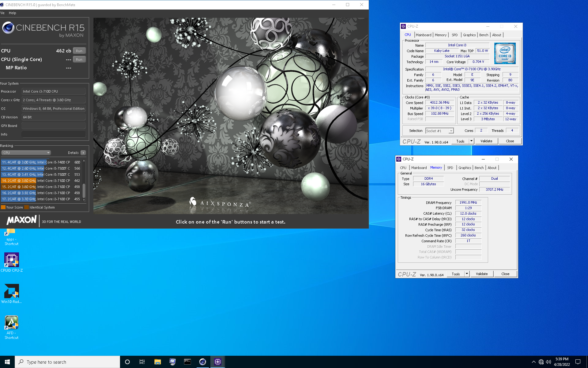Switch to Cinebench taskbar icon
Viewport: 588px width, 368px height.
coord(202,362)
